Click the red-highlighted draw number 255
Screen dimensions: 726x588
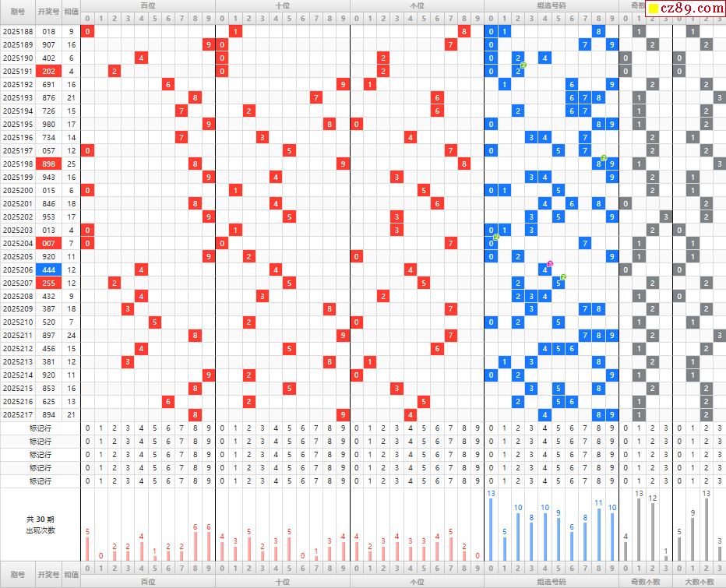coord(48,283)
